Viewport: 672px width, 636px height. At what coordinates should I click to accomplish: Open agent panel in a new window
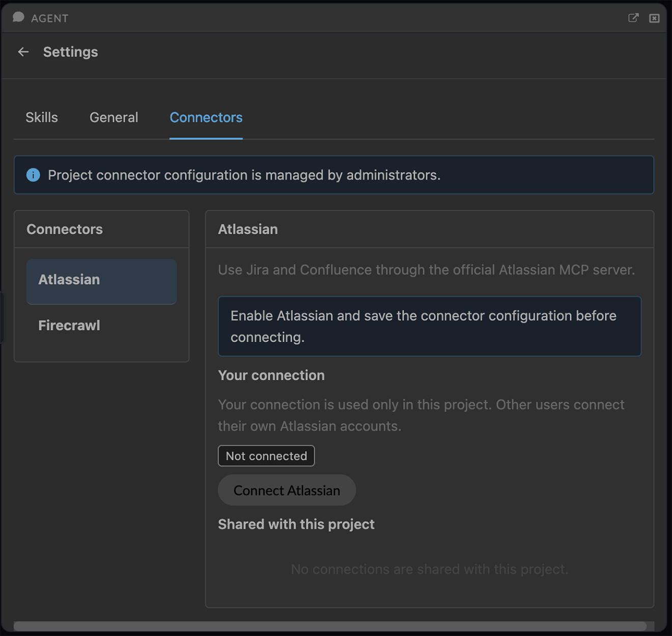[x=633, y=18]
